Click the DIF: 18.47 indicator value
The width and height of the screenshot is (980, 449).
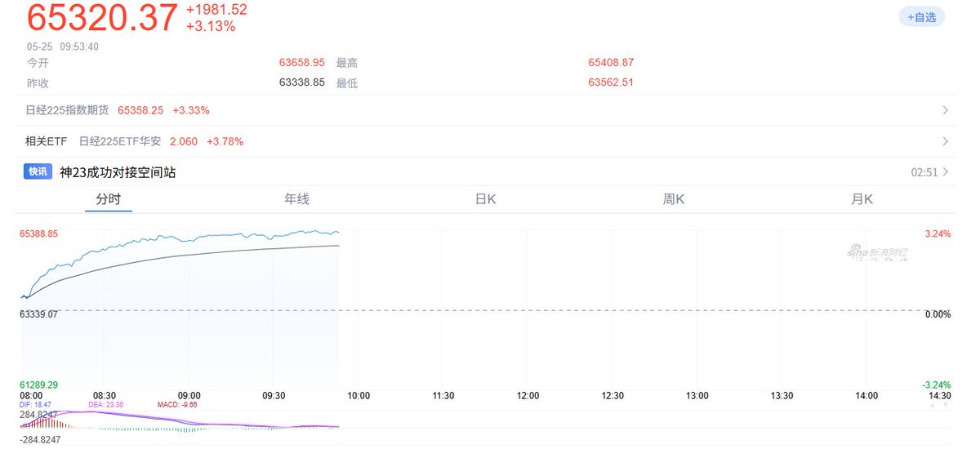click(36, 405)
